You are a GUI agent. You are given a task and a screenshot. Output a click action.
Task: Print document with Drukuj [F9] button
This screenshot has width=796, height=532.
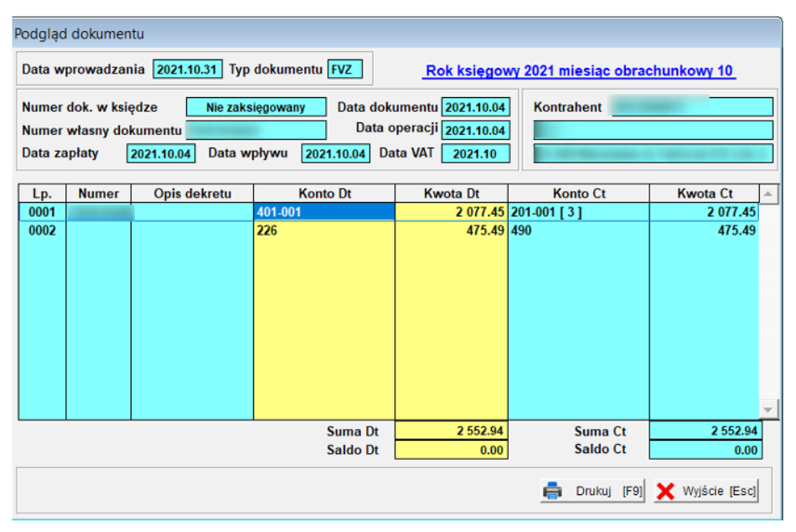(x=592, y=490)
